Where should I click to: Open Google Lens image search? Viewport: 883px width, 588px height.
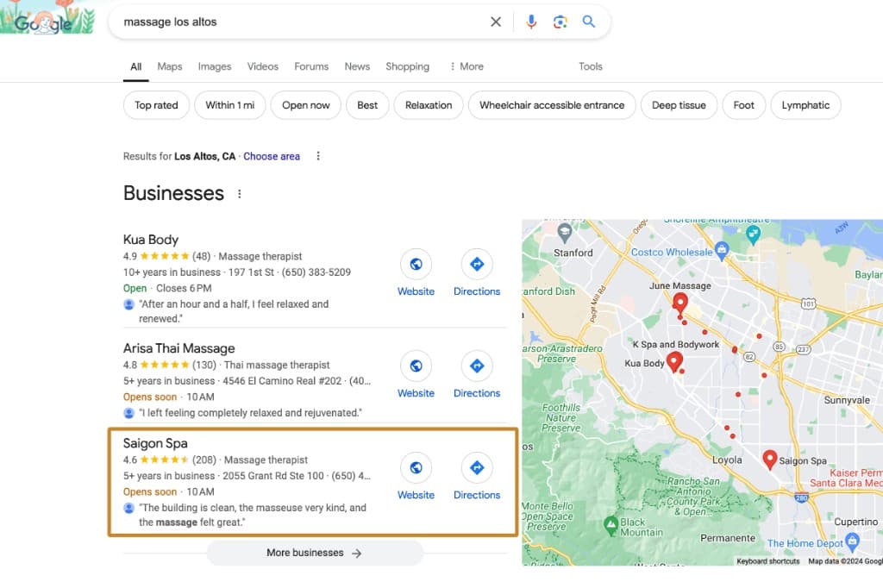(560, 22)
